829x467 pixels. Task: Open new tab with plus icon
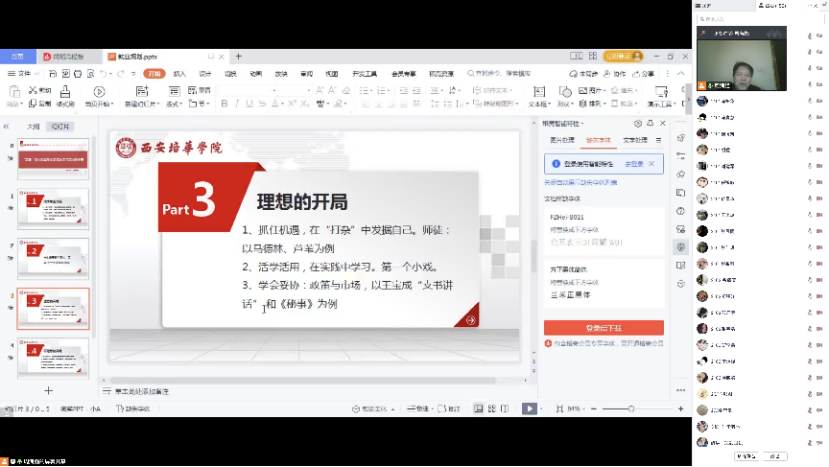(x=238, y=57)
